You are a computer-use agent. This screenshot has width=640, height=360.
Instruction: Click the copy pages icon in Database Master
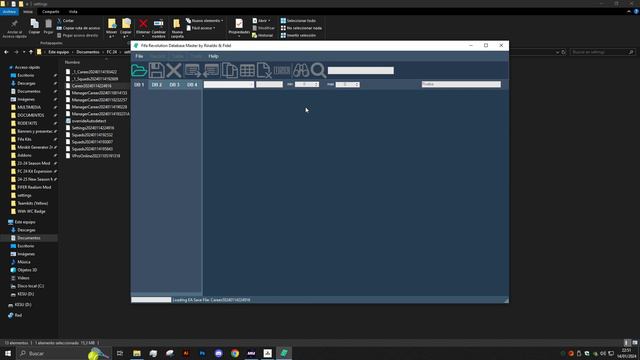point(229,71)
